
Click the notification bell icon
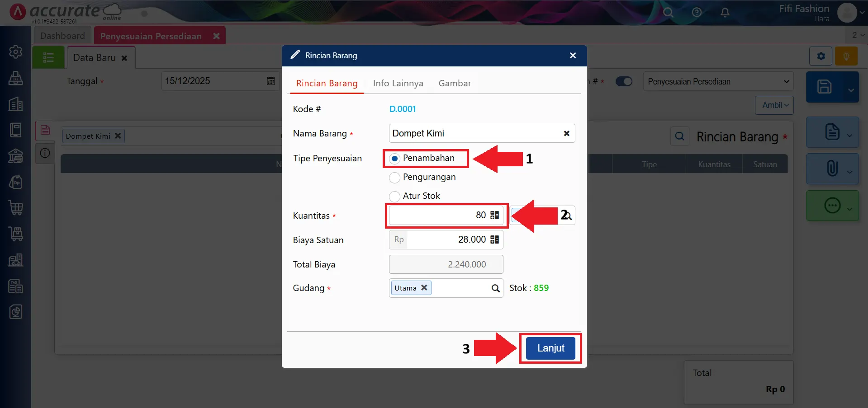click(x=725, y=12)
